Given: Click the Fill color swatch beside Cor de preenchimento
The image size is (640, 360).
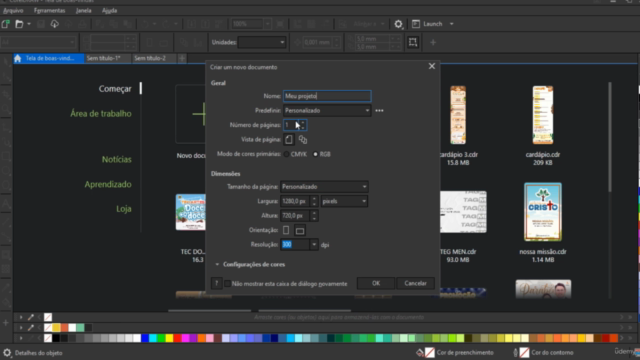Looking at the screenshot, I should 430,352.
